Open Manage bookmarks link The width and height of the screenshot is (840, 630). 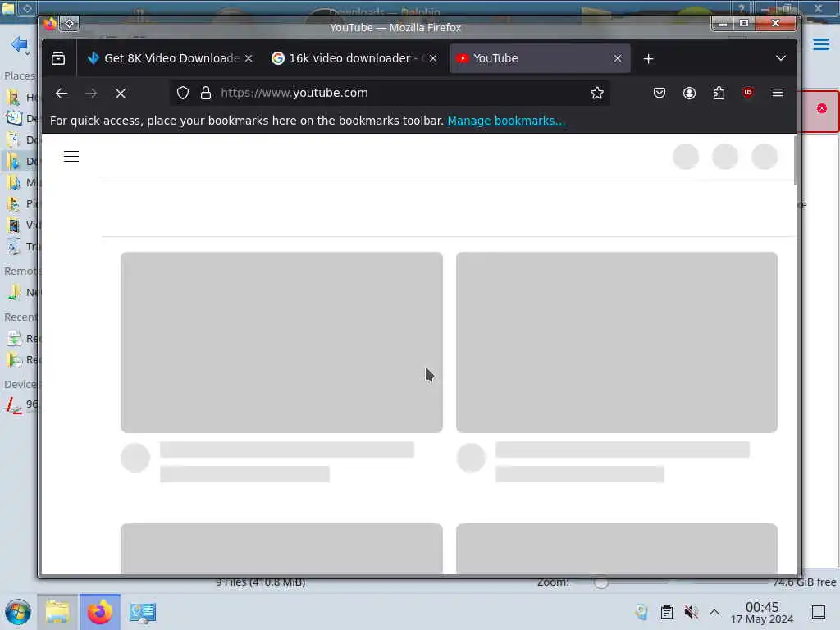(505, 121)
